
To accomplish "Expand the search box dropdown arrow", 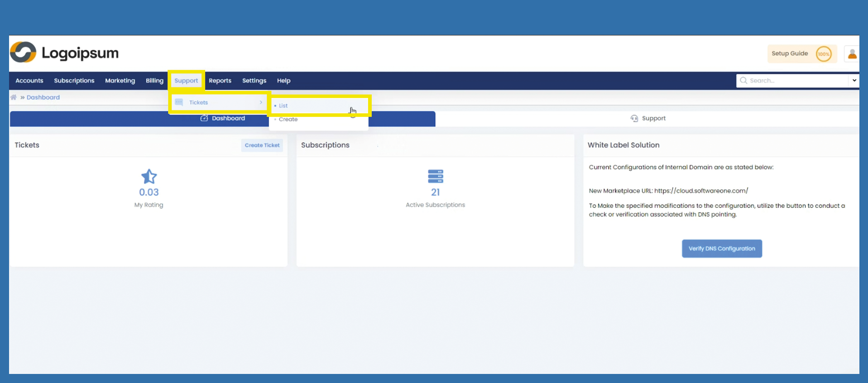I will coord(854,81).
